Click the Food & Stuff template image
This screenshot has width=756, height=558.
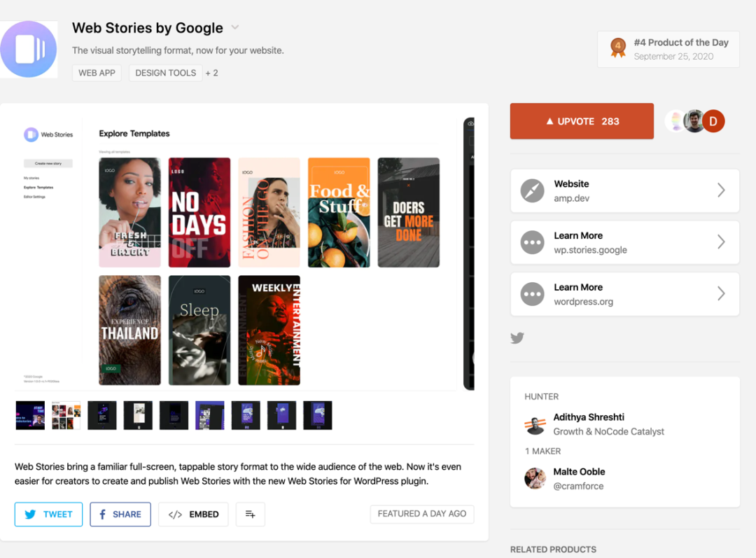click(339, 212)
